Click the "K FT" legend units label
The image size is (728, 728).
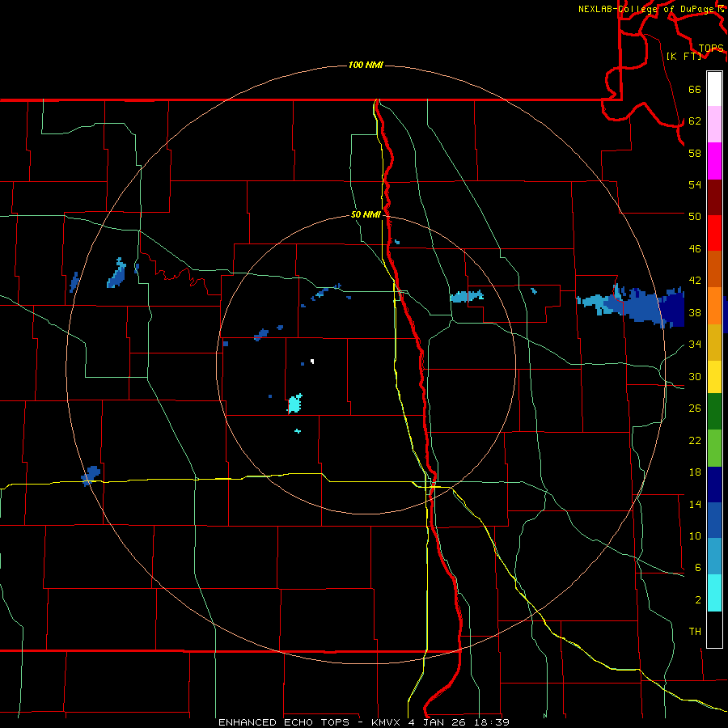684,56
